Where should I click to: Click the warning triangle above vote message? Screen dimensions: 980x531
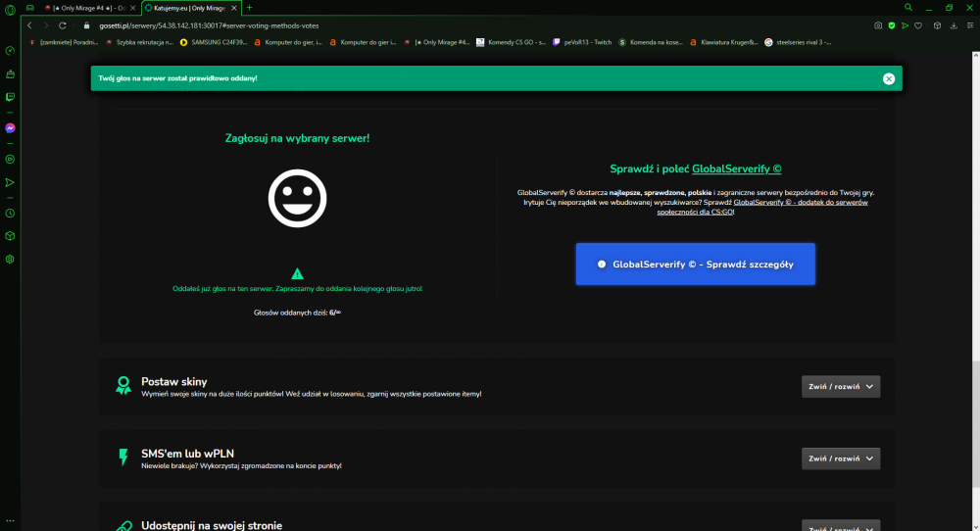coord(298,273)
